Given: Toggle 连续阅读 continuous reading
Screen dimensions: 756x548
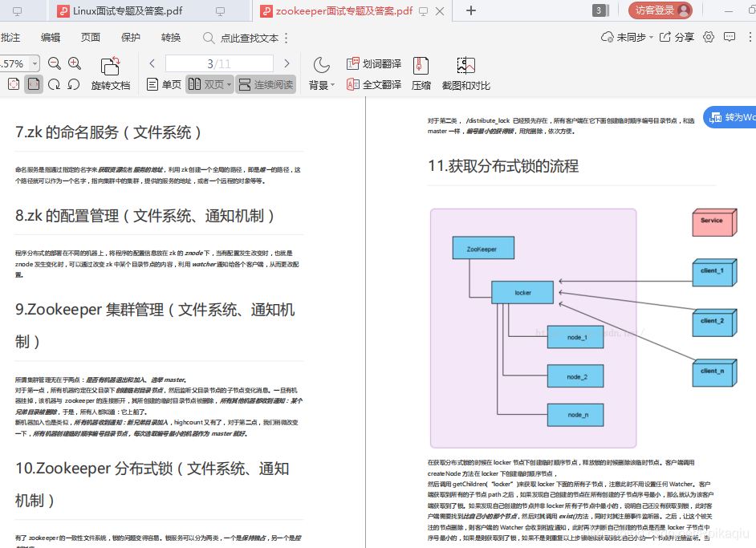Looking at the screenshot, I should pyautogui.click(x=266, y=85).
